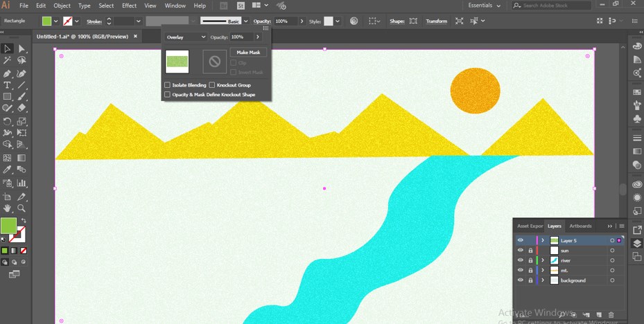Switch to Asset Export tab
Viewport: 644px width, 324px height.
pos(530,226)
